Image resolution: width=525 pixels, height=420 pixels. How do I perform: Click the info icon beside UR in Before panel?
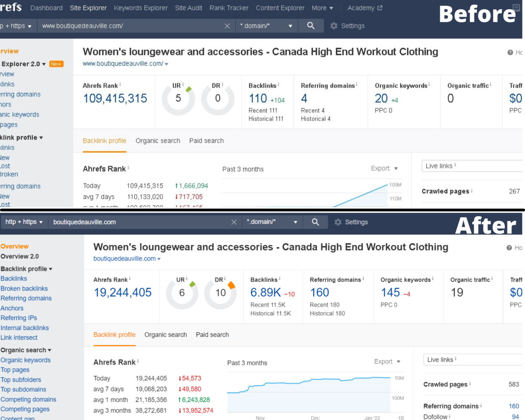click(x=183, y=84)
